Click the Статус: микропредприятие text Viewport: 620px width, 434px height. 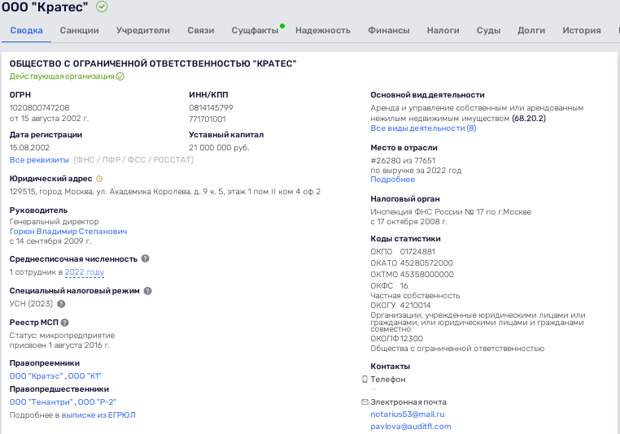(62, 335)
